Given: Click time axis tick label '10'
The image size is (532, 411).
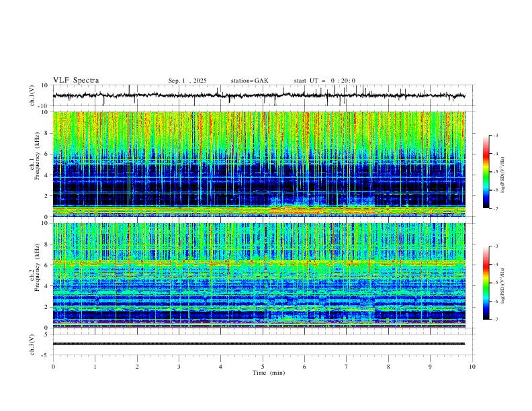Looking at the screenshot, I should click(x=472, y=367).
